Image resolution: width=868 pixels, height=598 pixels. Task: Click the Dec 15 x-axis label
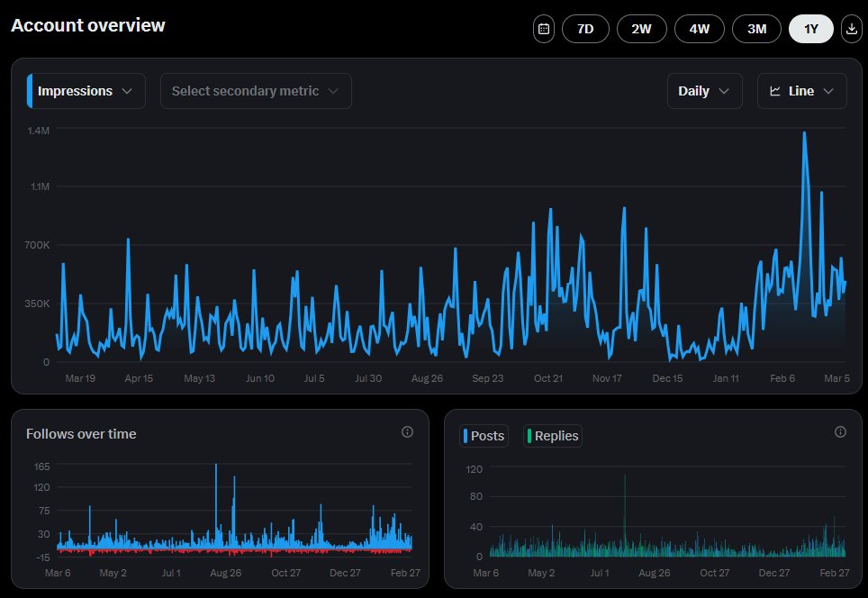coord(667,378)
